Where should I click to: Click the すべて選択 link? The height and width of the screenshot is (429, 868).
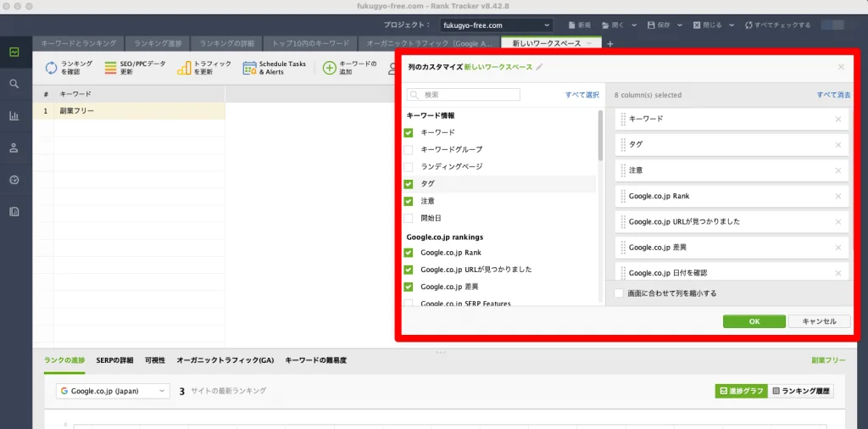point(581,95)
